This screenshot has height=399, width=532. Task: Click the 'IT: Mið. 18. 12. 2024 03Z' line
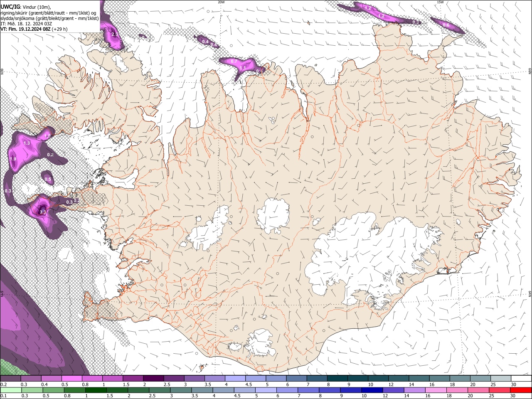[x=26, y=24]
